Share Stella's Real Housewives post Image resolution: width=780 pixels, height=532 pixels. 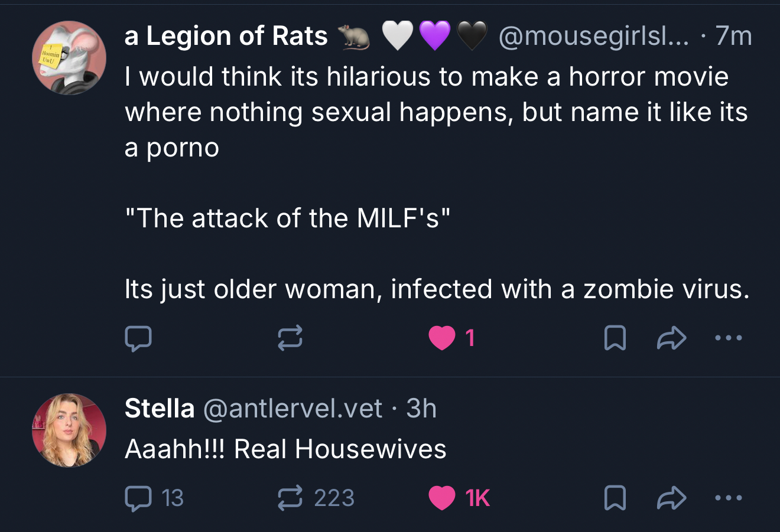pos(672,498)
